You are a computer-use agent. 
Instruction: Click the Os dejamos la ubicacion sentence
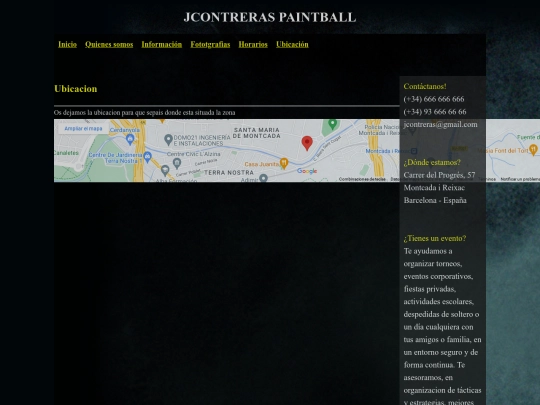point(145,113)
